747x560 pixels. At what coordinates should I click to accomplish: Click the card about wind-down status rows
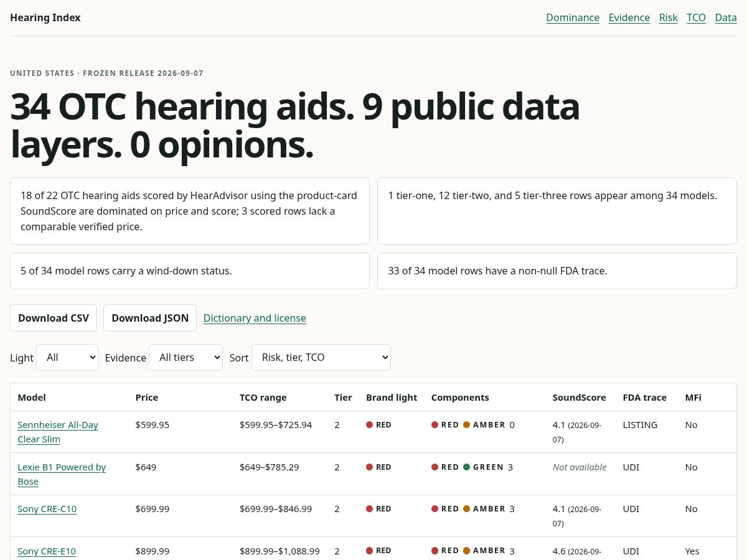click(x=190, y=271)
